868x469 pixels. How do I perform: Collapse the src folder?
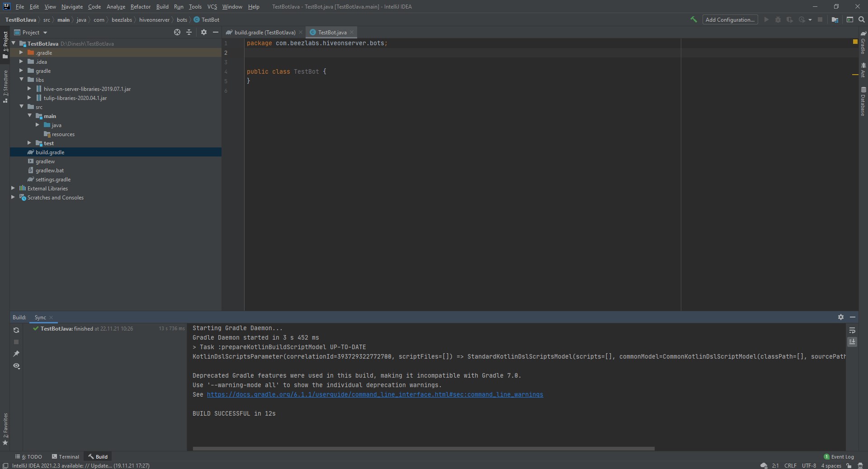pyautogui.click(x=21, y=107)
